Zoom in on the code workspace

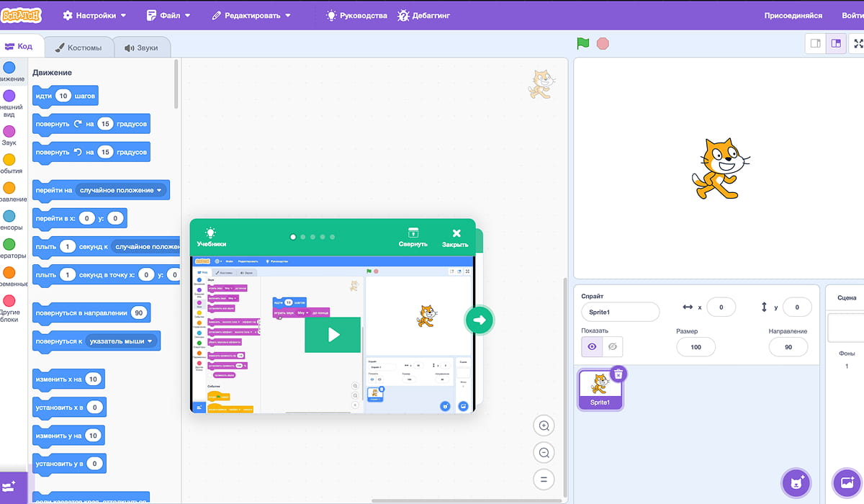(544, 426)
